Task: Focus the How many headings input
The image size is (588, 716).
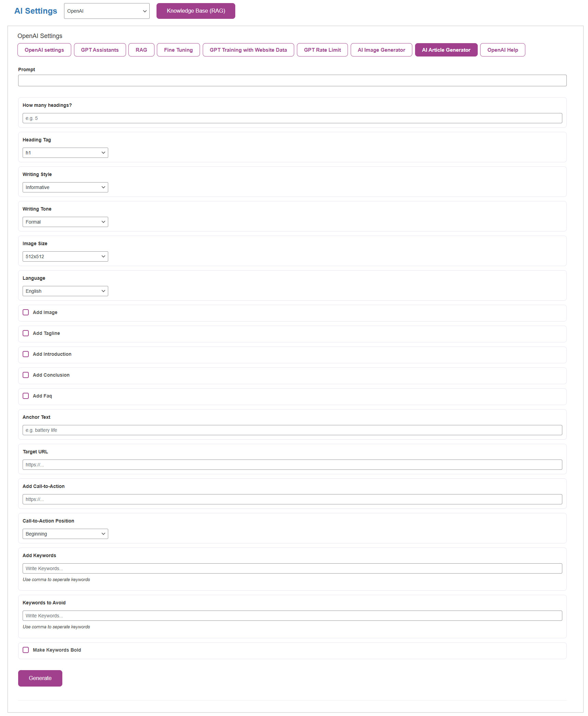Action: (292, 118)
